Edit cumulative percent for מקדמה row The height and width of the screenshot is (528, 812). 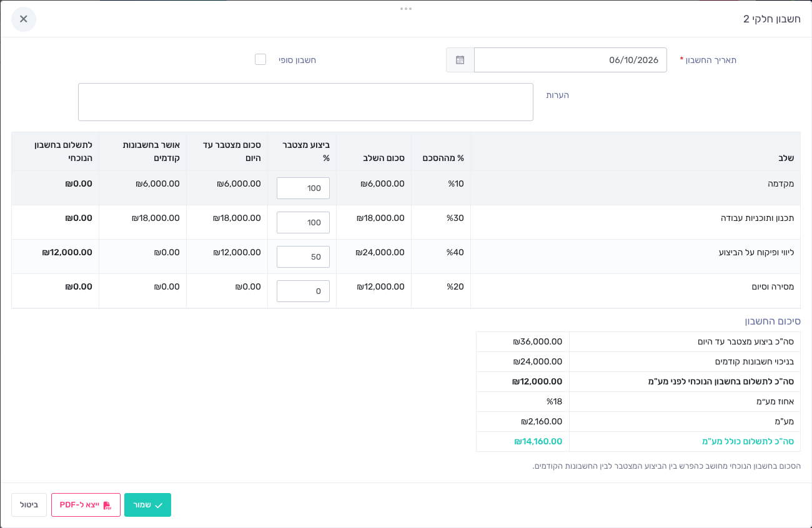303,188
